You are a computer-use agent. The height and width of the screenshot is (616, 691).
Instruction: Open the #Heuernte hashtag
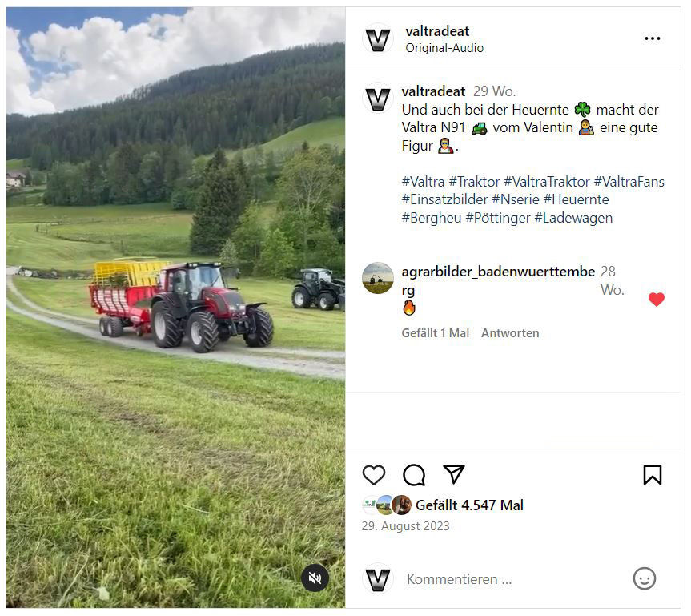click(576, 199)
